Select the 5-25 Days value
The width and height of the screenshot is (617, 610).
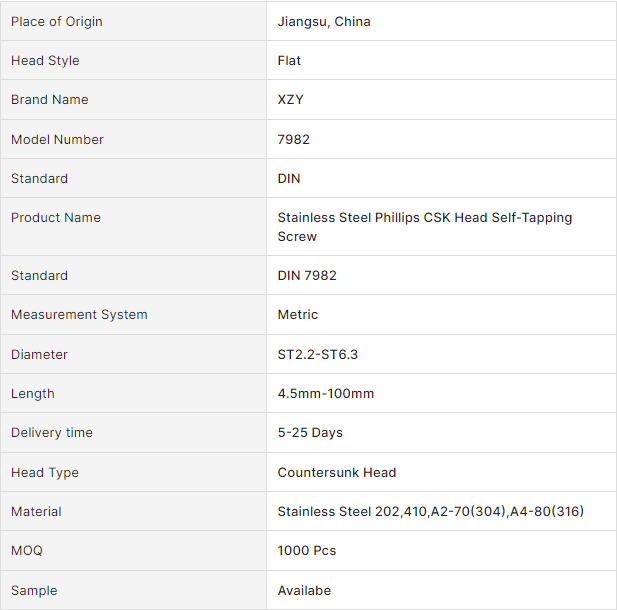[x=310, y=432]
